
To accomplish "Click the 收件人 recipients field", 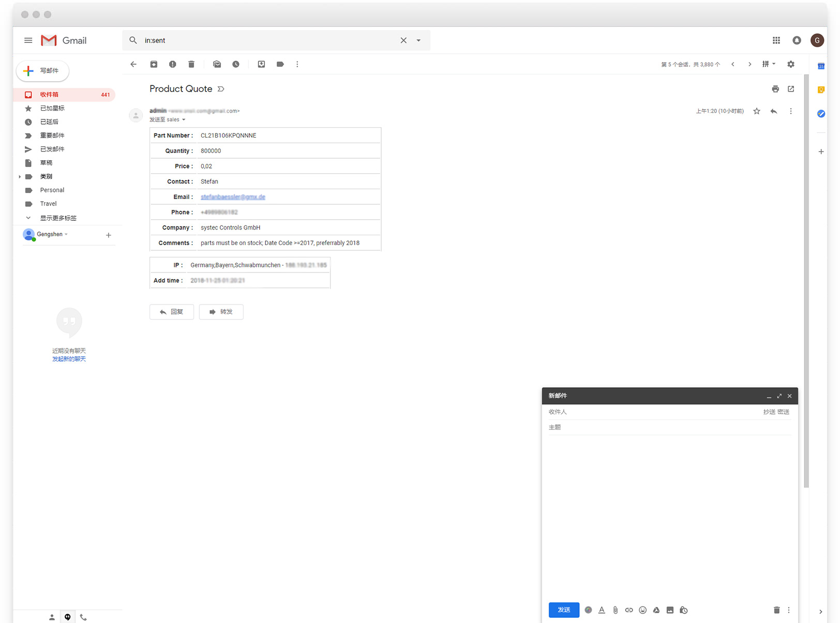I will (654, 412).
